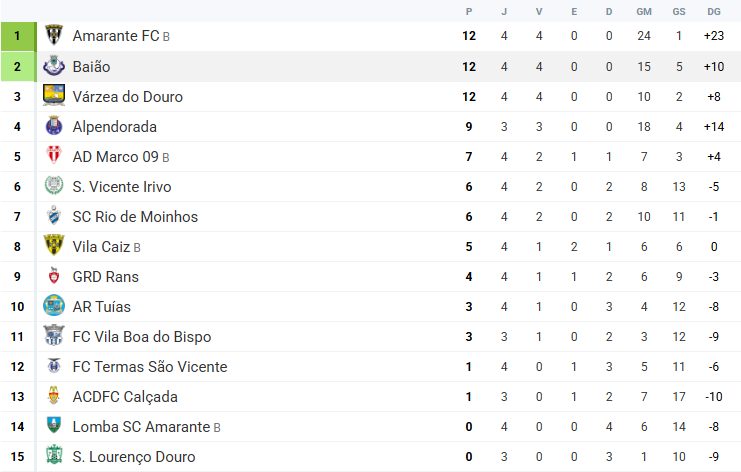Click the Várzea do Douro crest

54,96
